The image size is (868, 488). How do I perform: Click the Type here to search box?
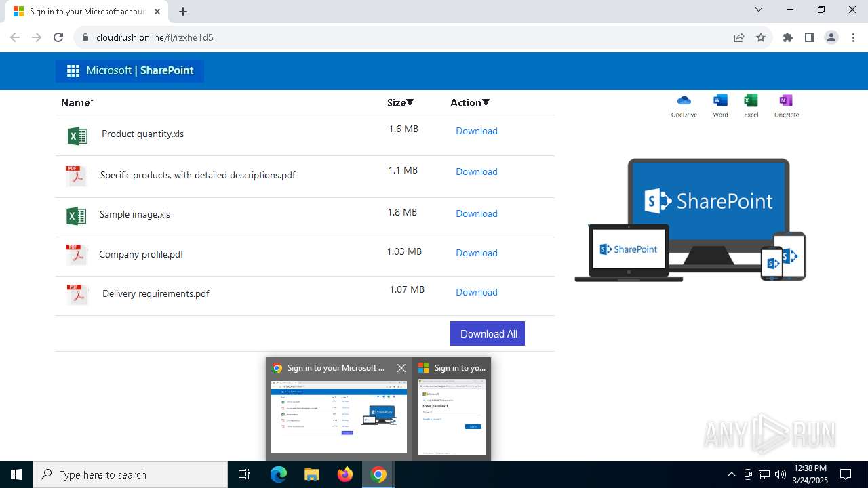(x=130, y=474)
